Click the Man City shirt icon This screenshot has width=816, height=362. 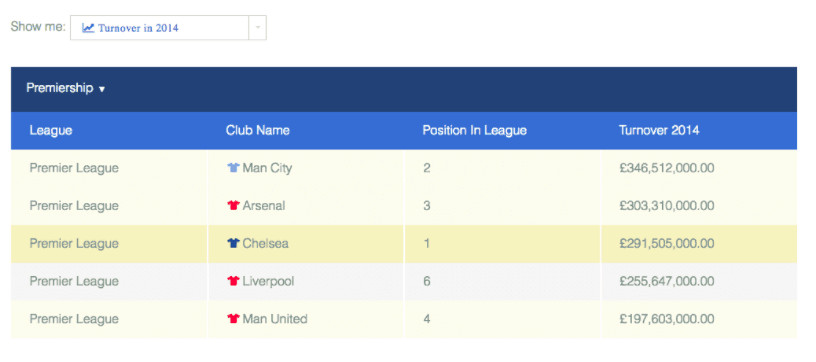pyautogui.click(x=233, y=168)
